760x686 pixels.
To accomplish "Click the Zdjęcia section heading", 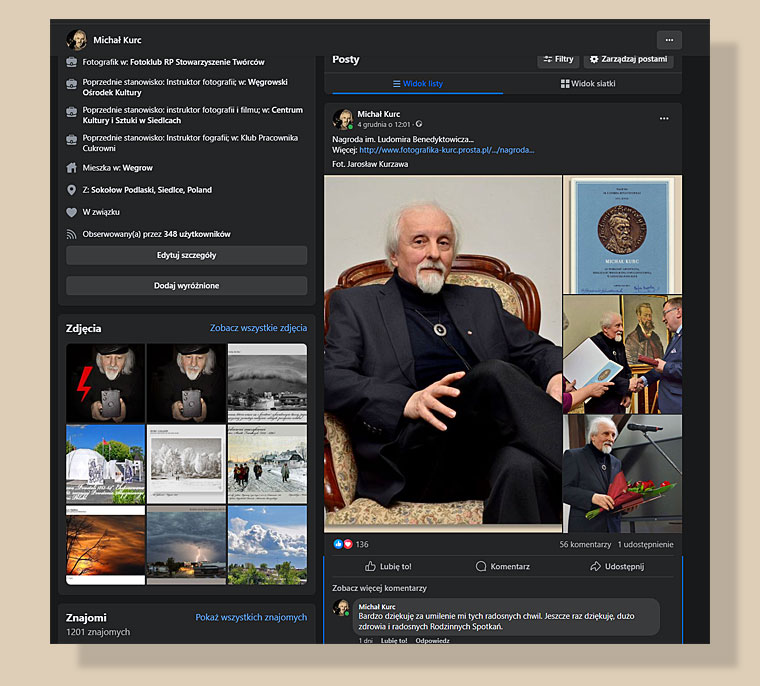I will point(83,328).
